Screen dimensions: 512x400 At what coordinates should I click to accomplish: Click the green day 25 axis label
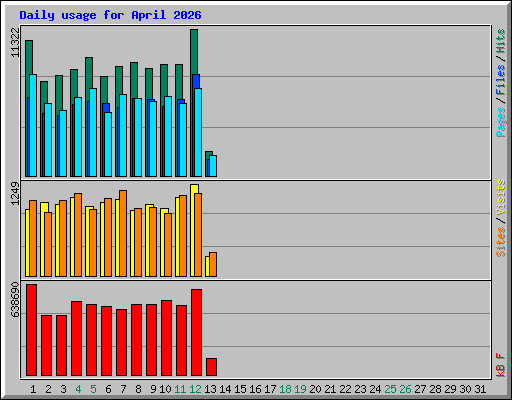click(390, 389)
